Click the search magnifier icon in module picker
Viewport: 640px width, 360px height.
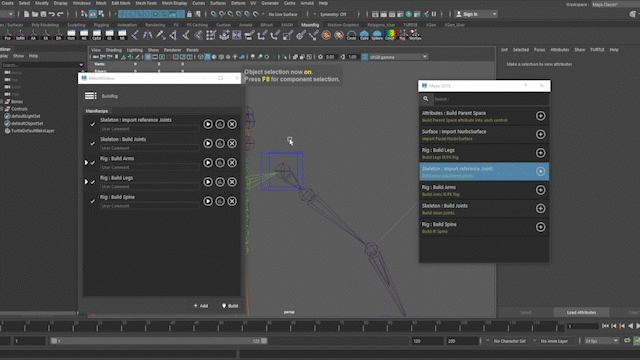click(426, 99)
